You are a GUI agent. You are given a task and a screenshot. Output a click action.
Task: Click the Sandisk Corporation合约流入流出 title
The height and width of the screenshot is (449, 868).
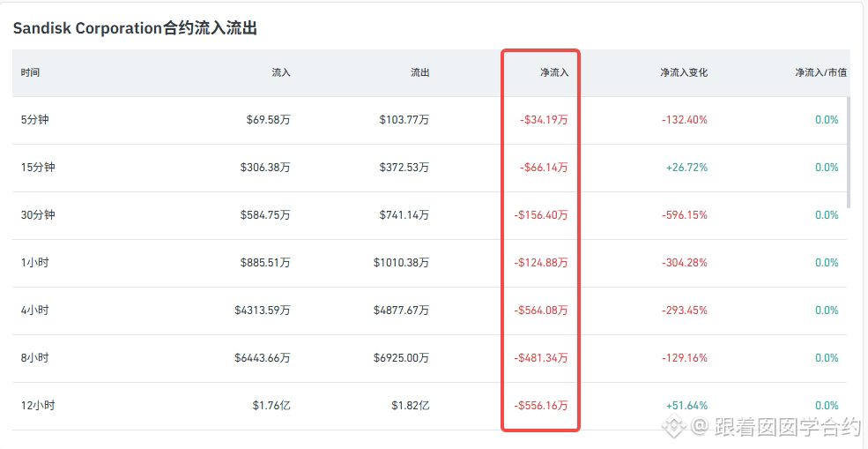coord(135,29)
